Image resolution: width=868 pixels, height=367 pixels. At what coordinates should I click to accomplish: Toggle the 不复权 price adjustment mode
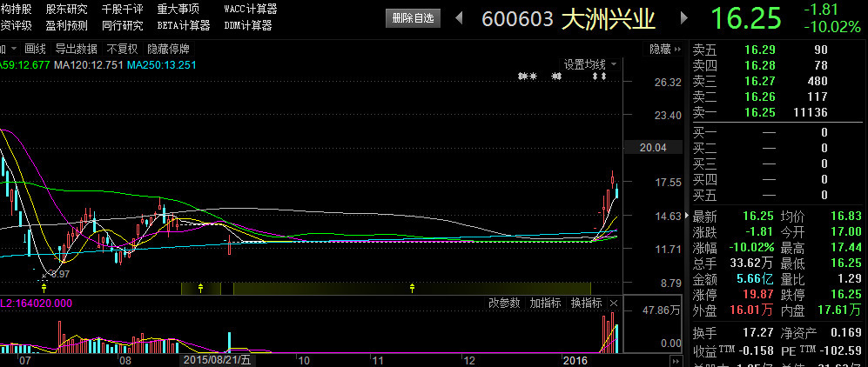(123, 49)
